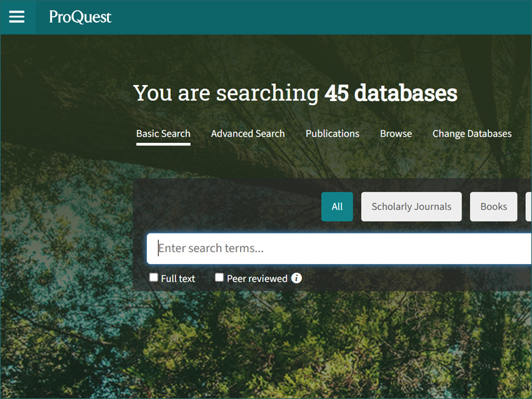532x399 pixels.
Task: Focus the Enter search terms field
Action: point(339,249)
